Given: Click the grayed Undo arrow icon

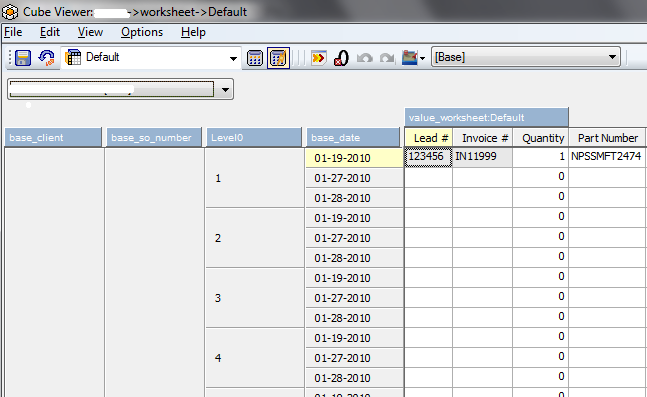Looking at the screenshot, I should (x=365, y=58).
